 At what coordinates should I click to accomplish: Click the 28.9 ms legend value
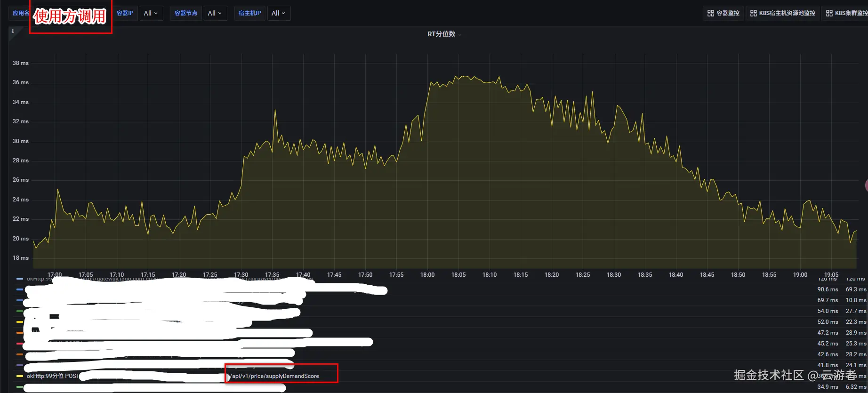tap(856, 333)
